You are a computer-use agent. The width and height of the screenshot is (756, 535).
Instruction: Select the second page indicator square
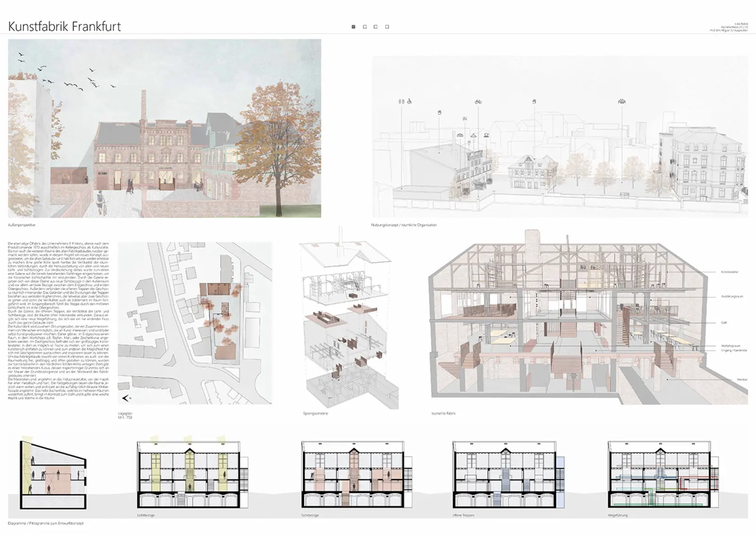[365, 27]
